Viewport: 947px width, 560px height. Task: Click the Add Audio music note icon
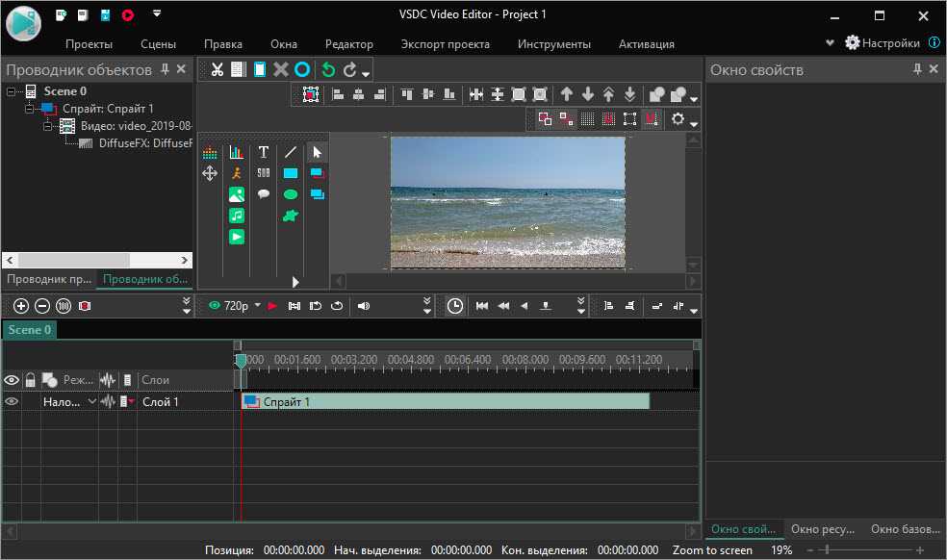[236, 216]
